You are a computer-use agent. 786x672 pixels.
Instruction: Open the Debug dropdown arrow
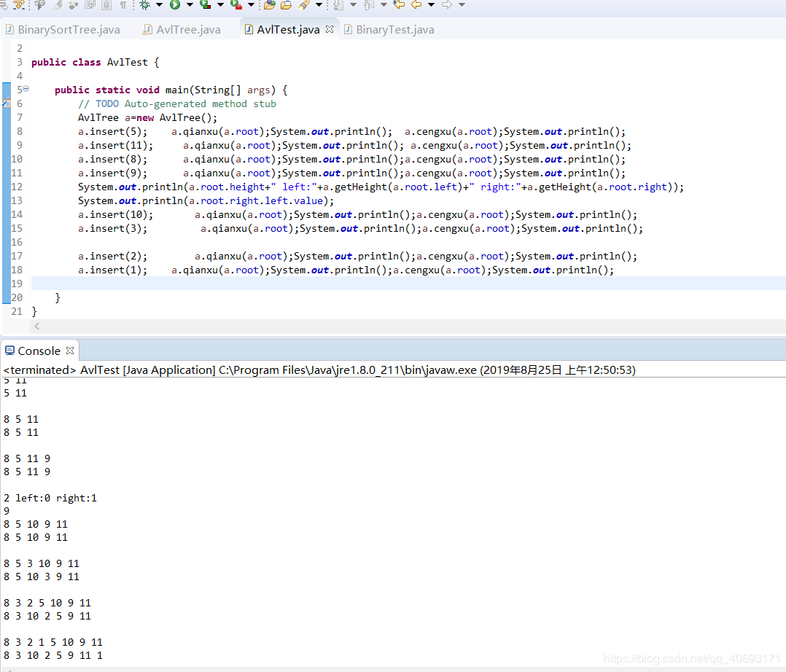[160, 5]
